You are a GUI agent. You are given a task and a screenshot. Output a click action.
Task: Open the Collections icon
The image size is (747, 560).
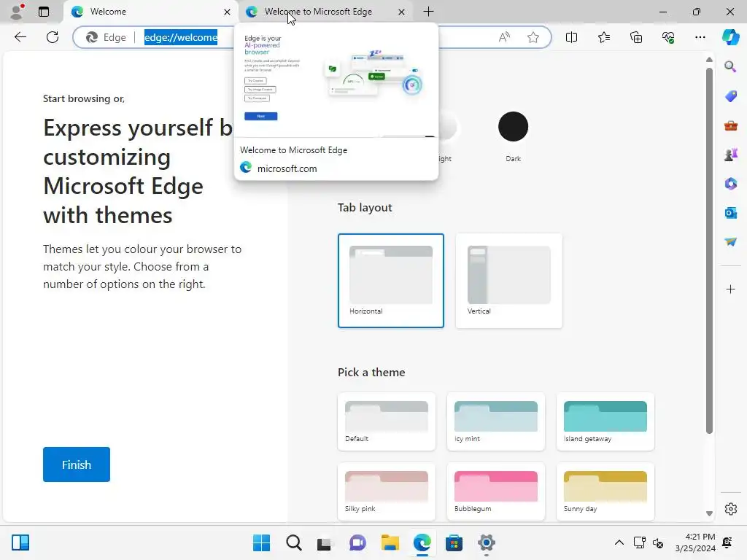click(x=636, y=37)
